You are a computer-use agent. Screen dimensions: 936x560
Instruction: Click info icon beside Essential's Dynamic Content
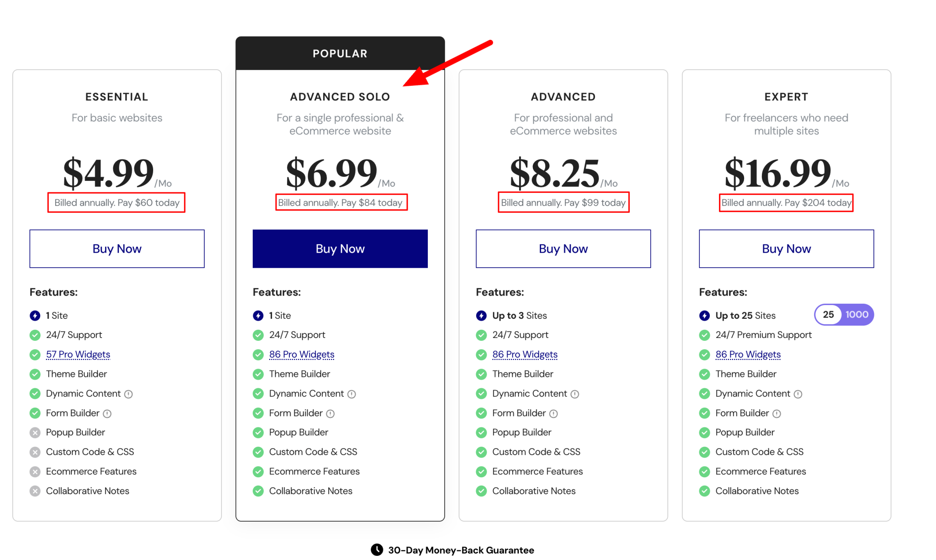click(x=129, y=393)
